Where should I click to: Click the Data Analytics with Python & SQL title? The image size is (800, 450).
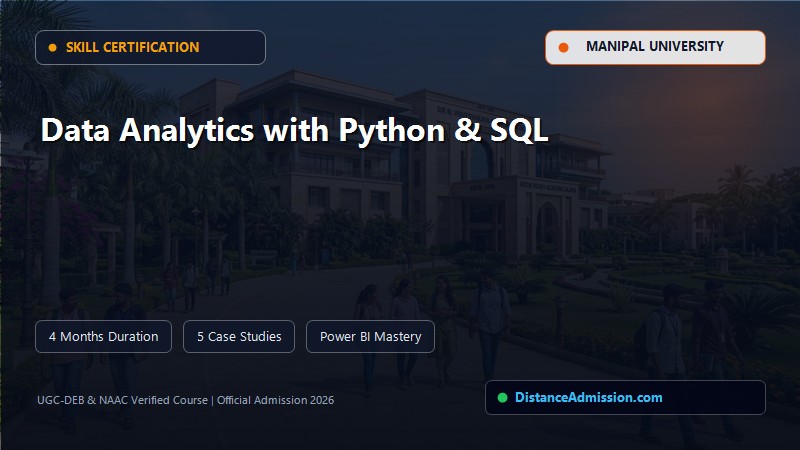point(294,130)
